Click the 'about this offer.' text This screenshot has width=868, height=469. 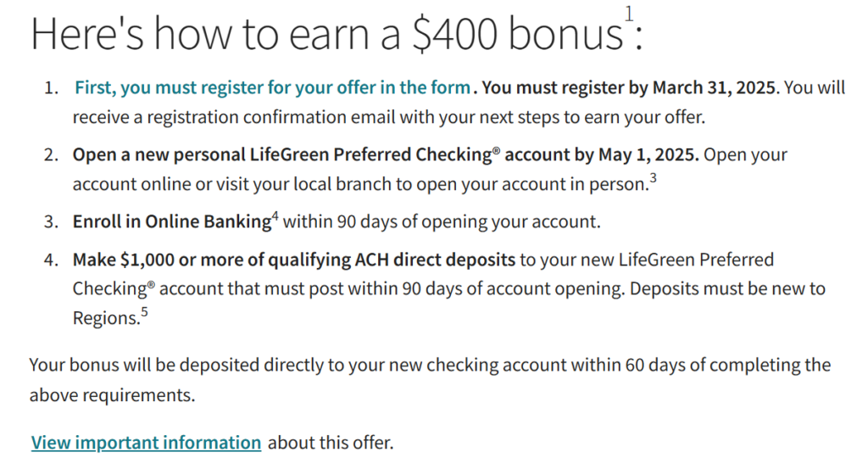point(331,443)
